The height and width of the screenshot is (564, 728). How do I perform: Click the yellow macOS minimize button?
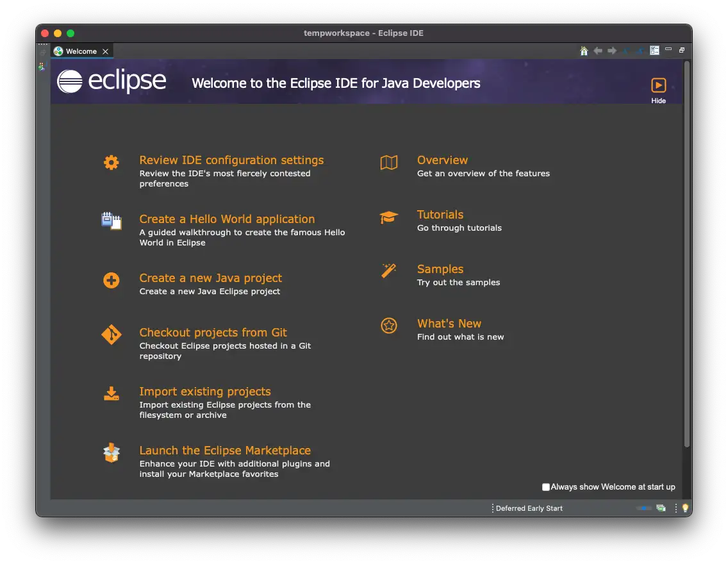click(58, 33)
